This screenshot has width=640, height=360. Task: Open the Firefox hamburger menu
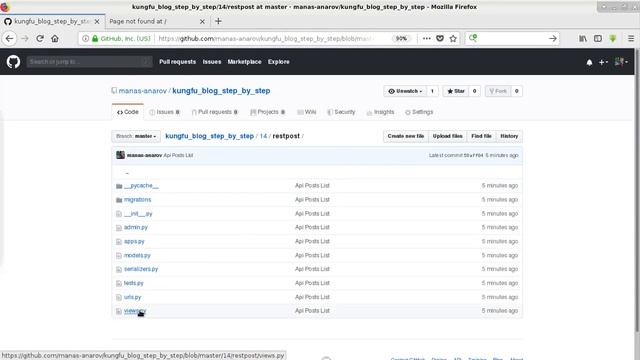(x=631, y=38)
